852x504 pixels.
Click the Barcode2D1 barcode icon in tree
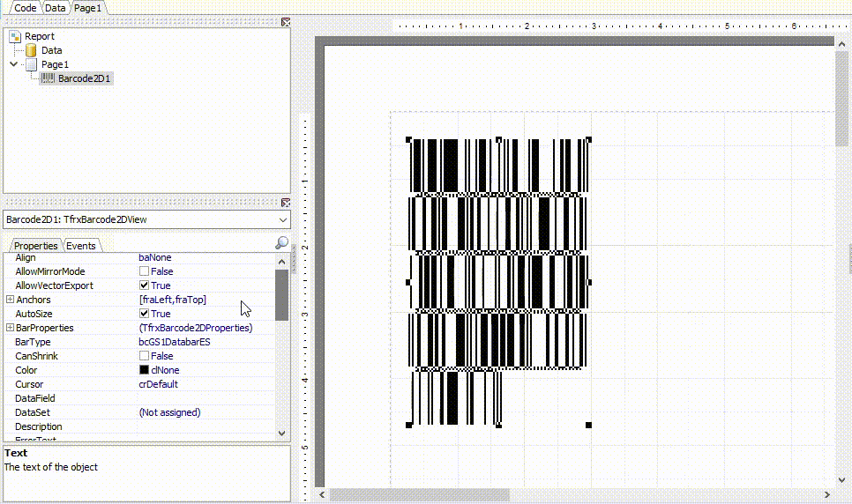(x=48, y=78)
